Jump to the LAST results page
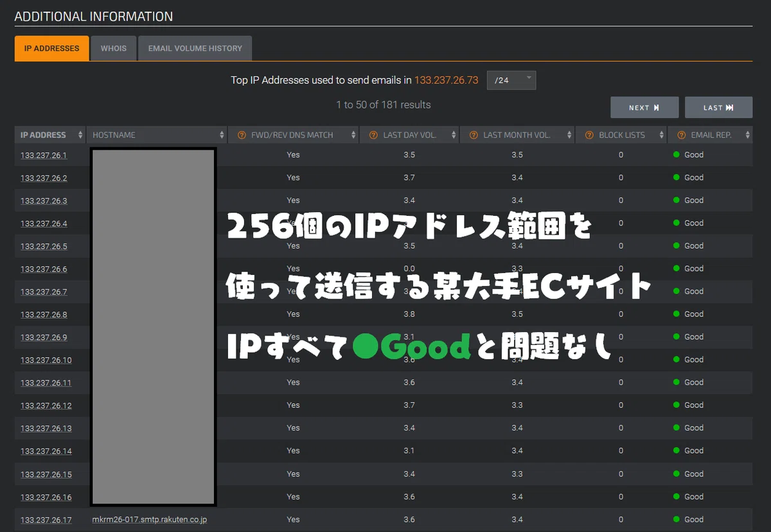The image size is (771, 532). coord(718,108)
